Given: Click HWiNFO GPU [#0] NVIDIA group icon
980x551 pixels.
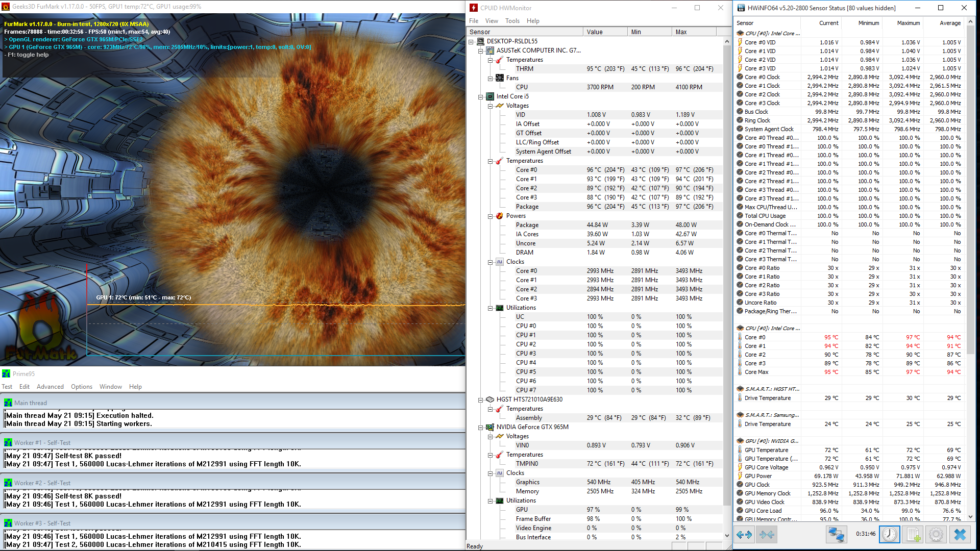Looking at the screenshot, I should tap(740, 441).
